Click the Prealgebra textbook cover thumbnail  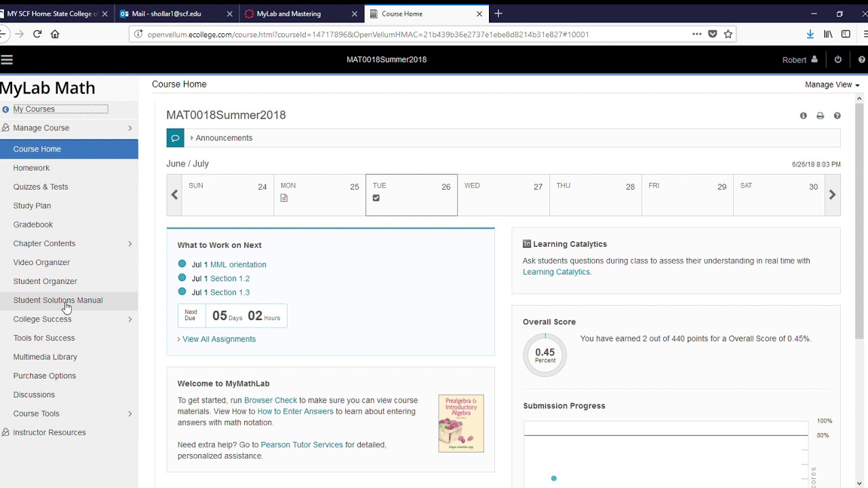pos(461,423)
